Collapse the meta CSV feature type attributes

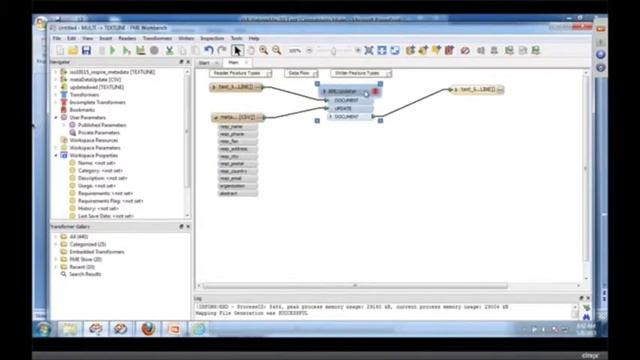point(216,118)
